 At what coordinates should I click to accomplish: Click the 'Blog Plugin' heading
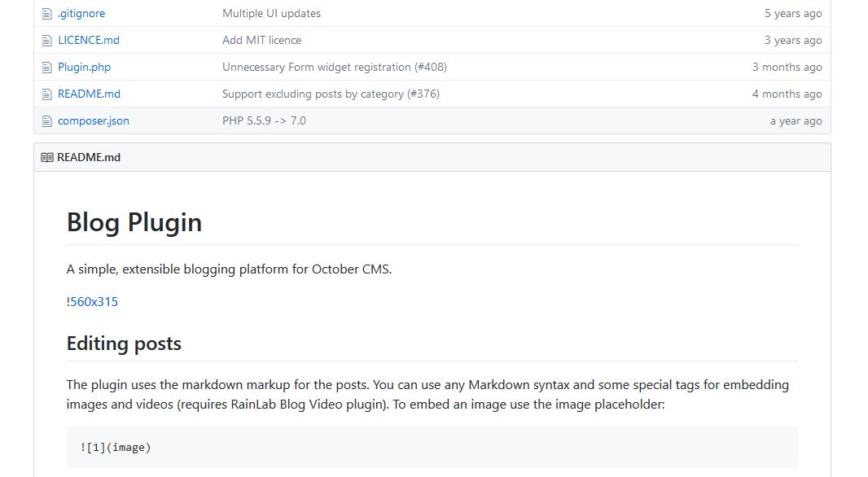pyautogui.click(x=134, y=221)
